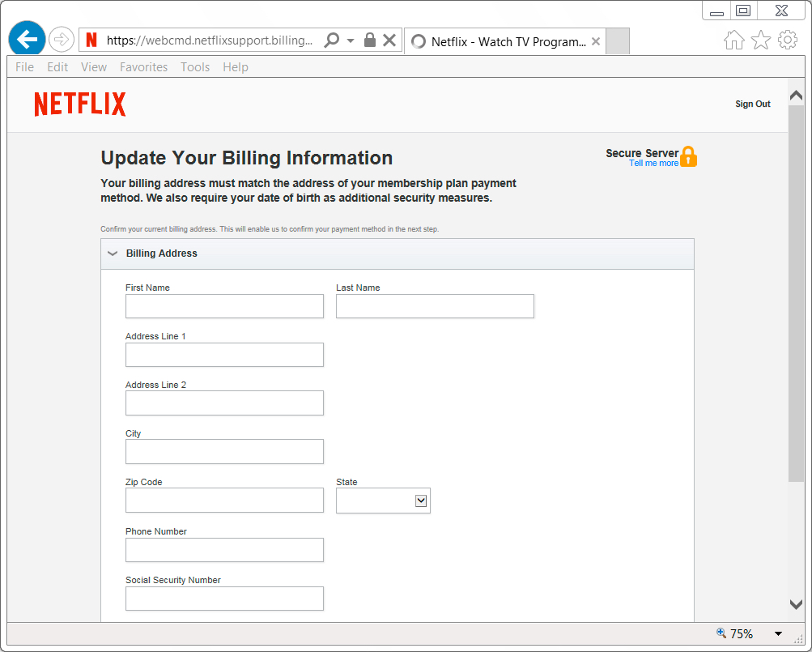
Task: Click the 75% zoom level text
Action: point(742,634)
